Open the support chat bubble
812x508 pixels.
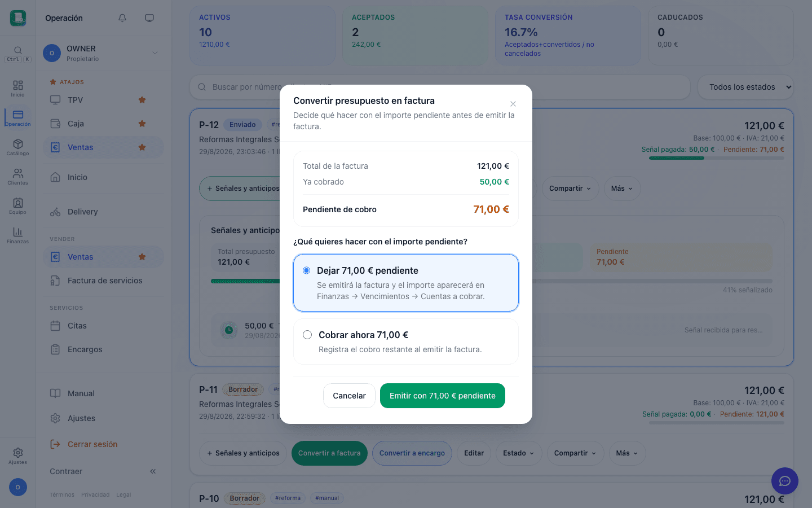[x=785, y=481]
